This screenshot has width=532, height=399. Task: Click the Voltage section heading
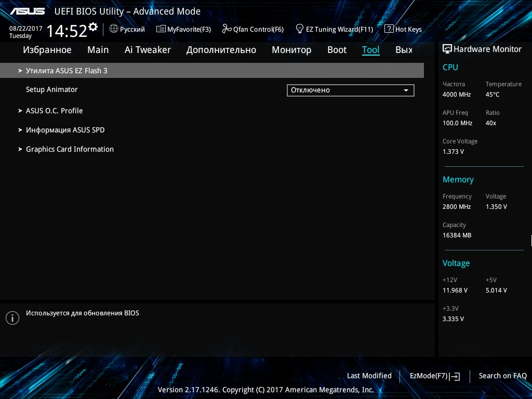(x=456, y=263)
